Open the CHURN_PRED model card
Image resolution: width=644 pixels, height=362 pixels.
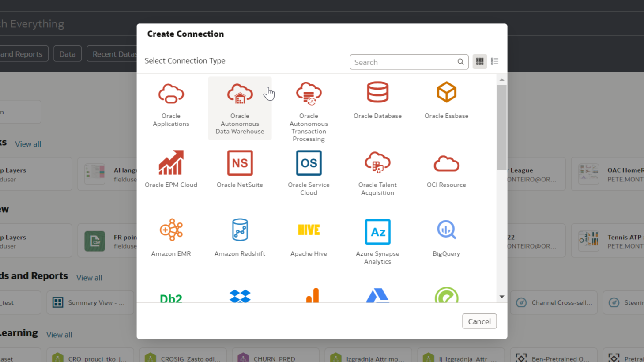tap(275, 355)
